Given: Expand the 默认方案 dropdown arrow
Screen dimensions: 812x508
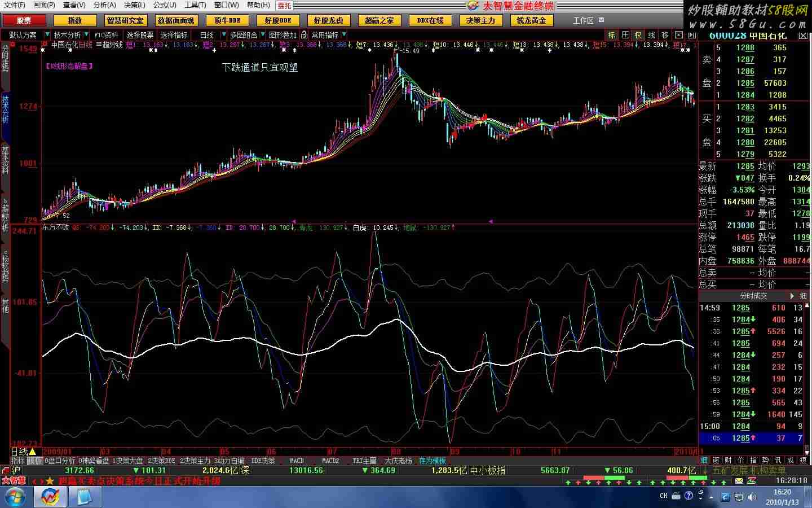Looking at the screenshot, I should 47,35.
